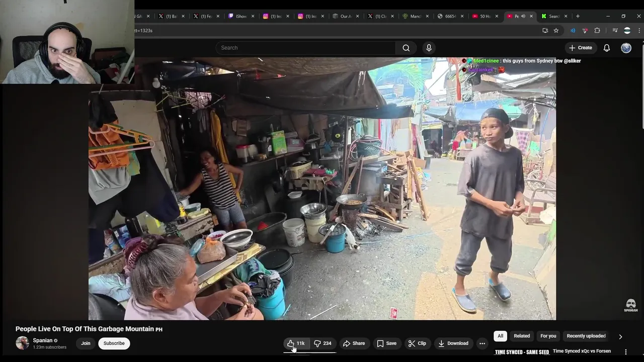Open a new browser tab
644x362 pixels.
[x=578, y=16]
